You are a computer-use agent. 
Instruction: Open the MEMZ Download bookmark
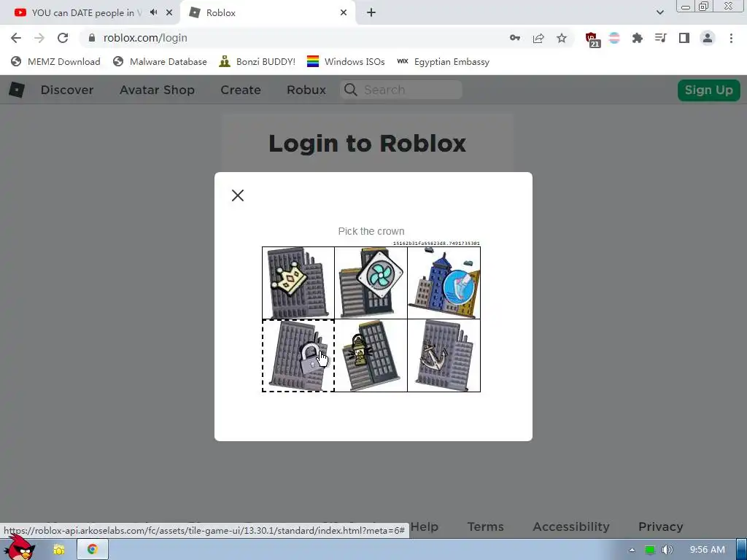(x=55, y=61)
